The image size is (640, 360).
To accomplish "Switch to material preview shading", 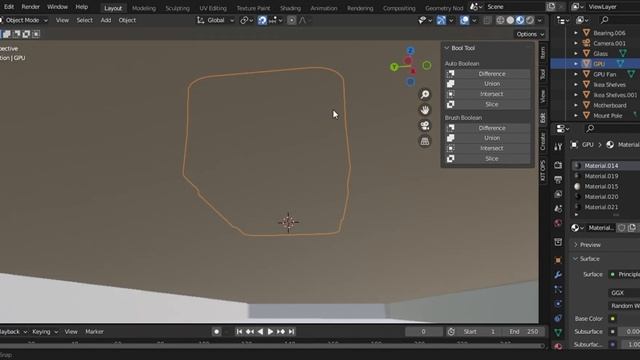I will point(520,20).
